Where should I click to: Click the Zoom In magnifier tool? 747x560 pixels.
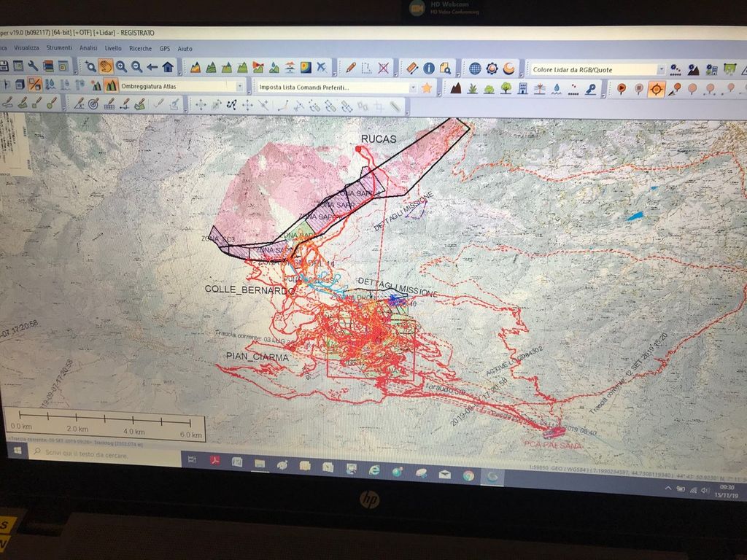click(x=121, y=66)
